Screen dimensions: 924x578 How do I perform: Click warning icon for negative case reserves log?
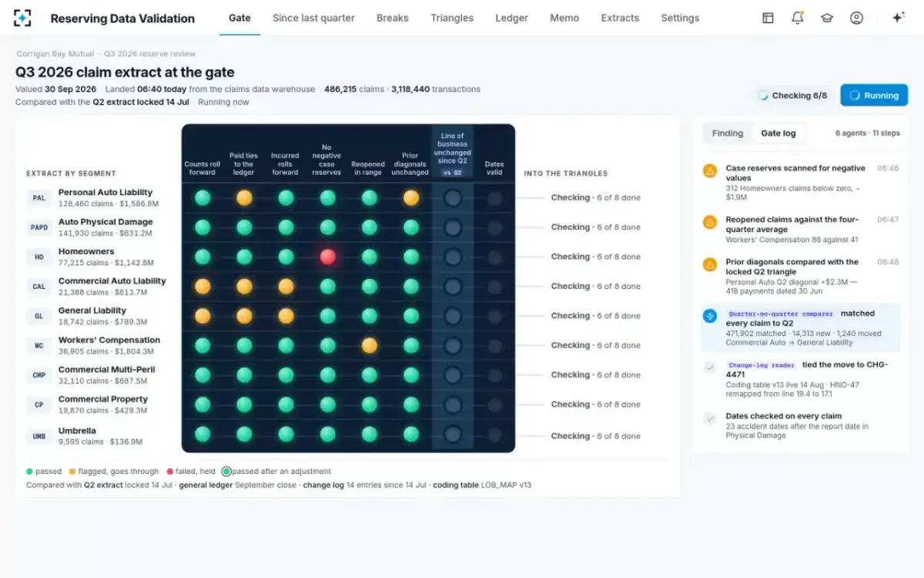[x=710, y=170]
